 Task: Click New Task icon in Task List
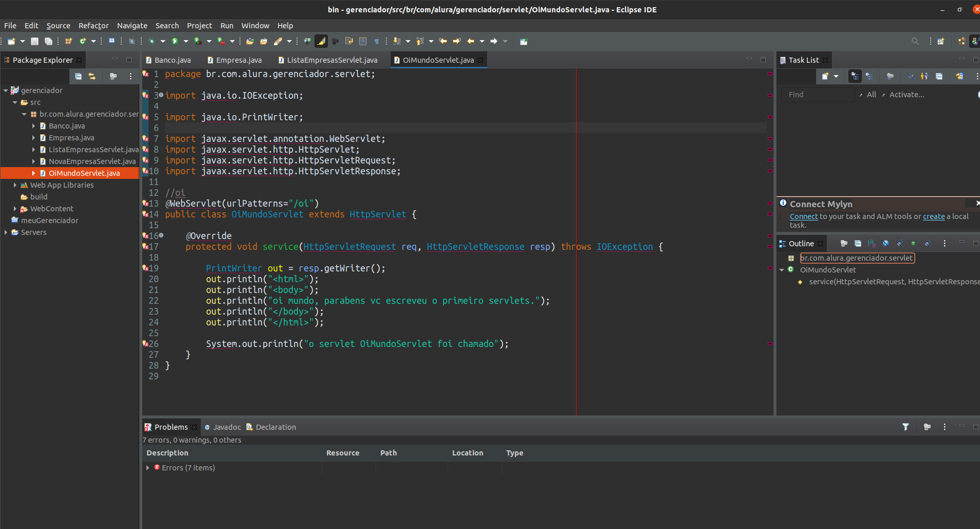(x=825, y=76)
